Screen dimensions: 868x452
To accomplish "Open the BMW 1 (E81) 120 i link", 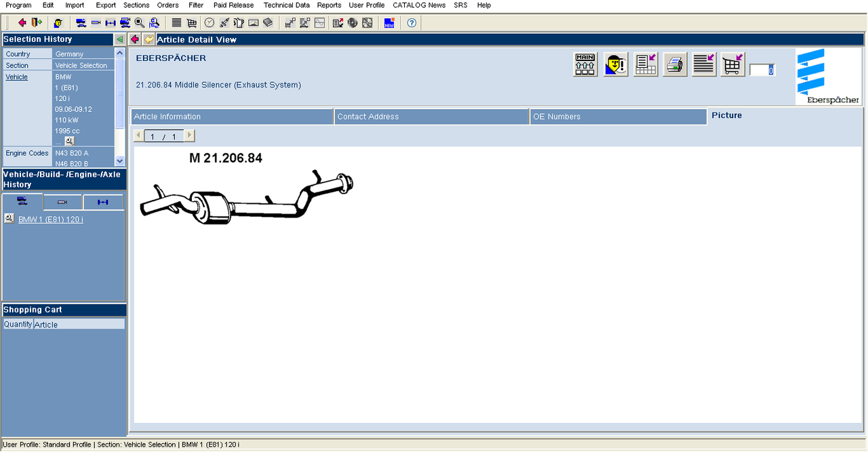I will click(51, 220).
